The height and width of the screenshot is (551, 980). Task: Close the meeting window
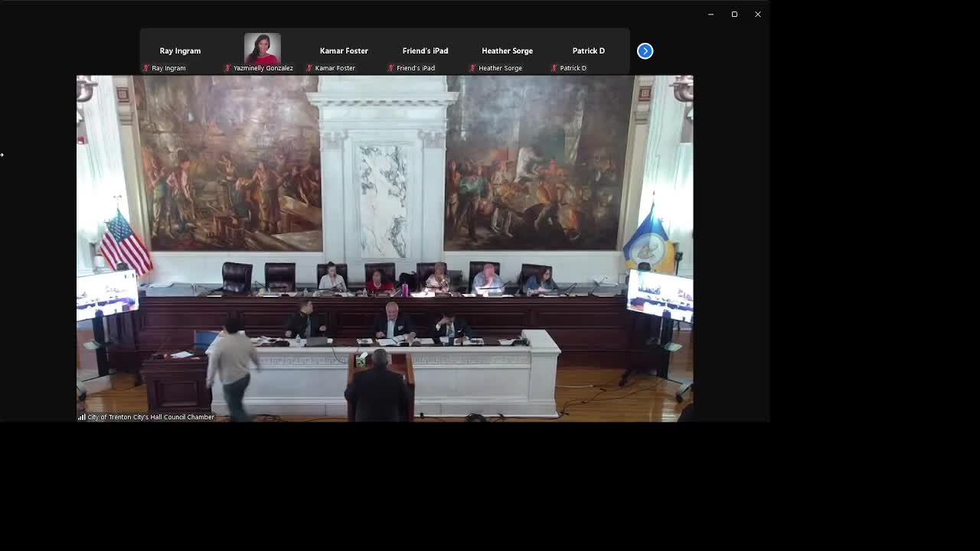(758, 14)
